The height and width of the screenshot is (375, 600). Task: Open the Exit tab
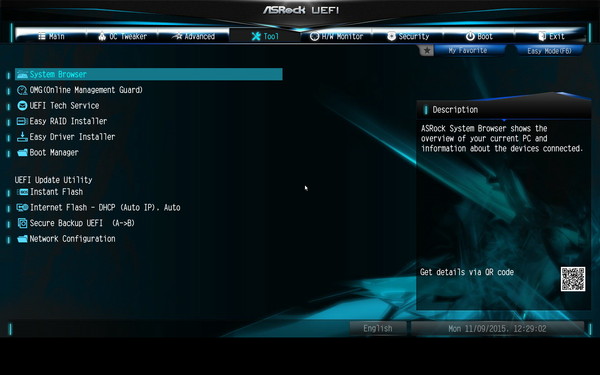[551, 36]
